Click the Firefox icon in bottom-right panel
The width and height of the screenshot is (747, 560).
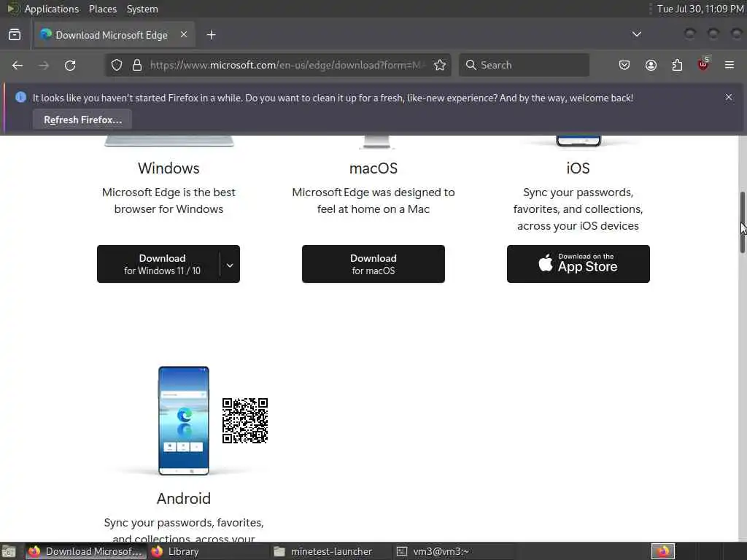tap(663, 551)
